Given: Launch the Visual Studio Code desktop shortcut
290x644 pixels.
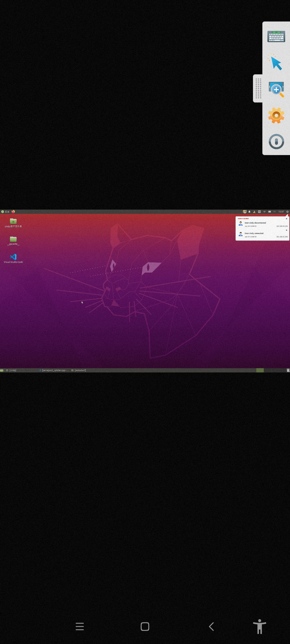Looking at the screenshot, I should click(x=13, y=258).
